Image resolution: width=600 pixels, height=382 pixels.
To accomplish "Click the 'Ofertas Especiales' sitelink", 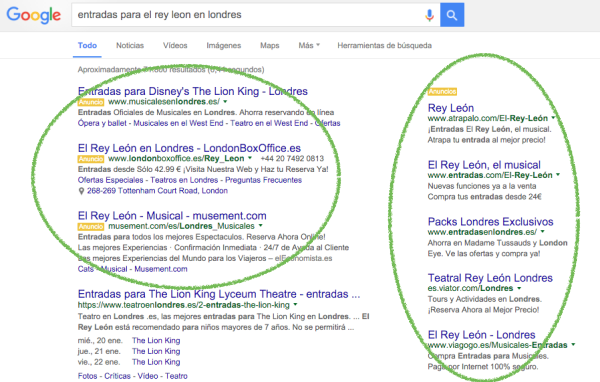I will point(111,180).
